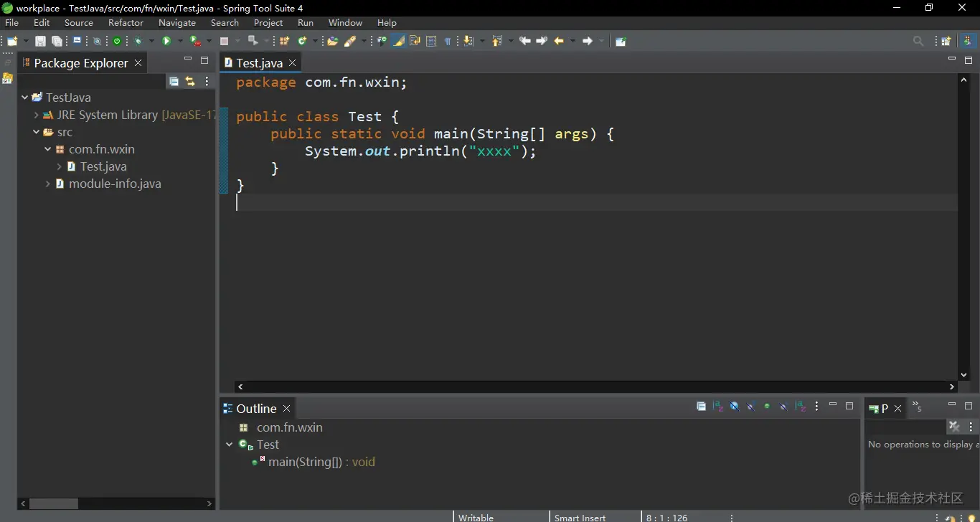Toggle Show Whitespace Characters pilcrow icon
This screenshot has height=522, width=980.
(x=448, y=42)
